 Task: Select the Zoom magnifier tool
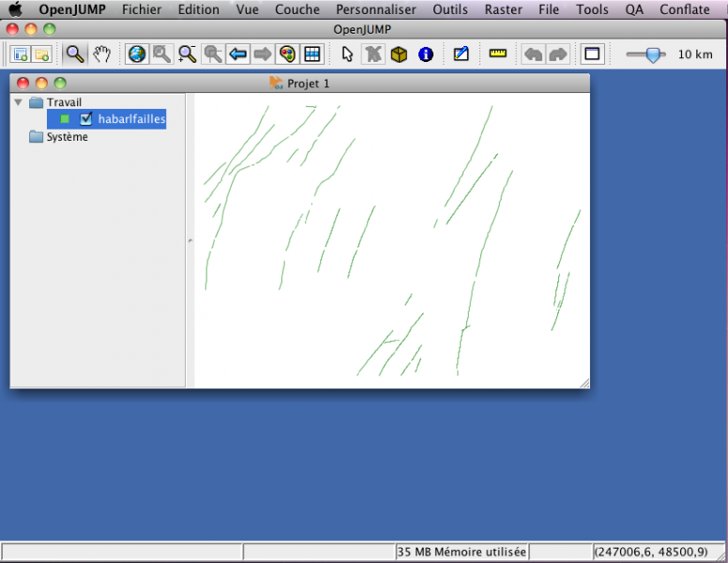coord(75,54)
